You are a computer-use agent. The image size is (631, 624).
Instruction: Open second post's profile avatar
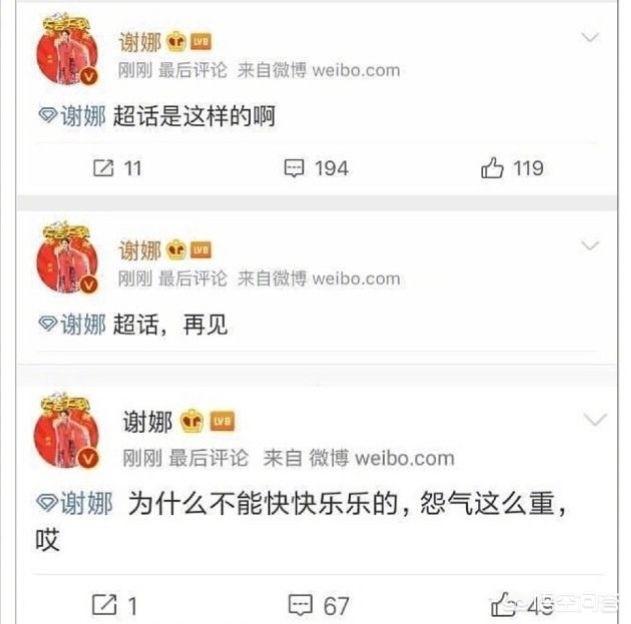[x=68, y=257]
